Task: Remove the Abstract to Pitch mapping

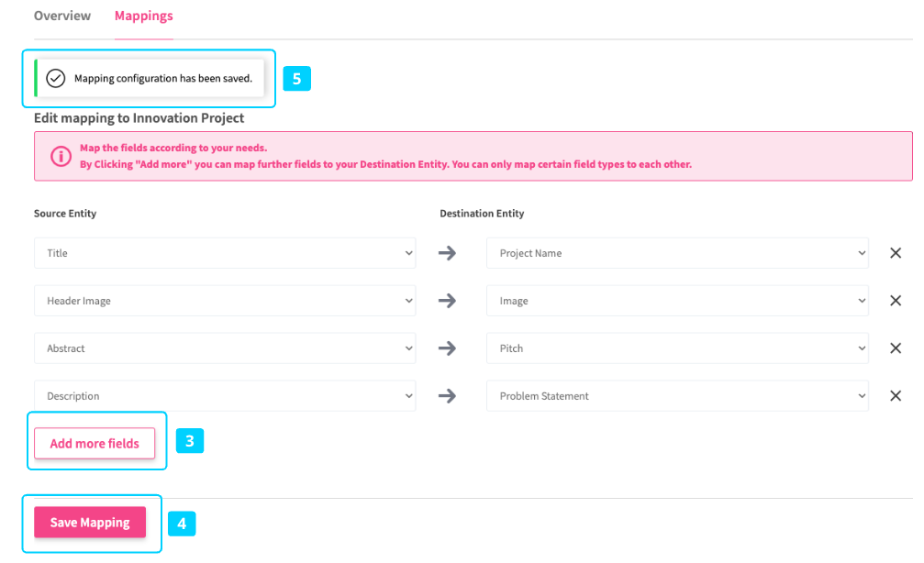Action: coord(896,348)
